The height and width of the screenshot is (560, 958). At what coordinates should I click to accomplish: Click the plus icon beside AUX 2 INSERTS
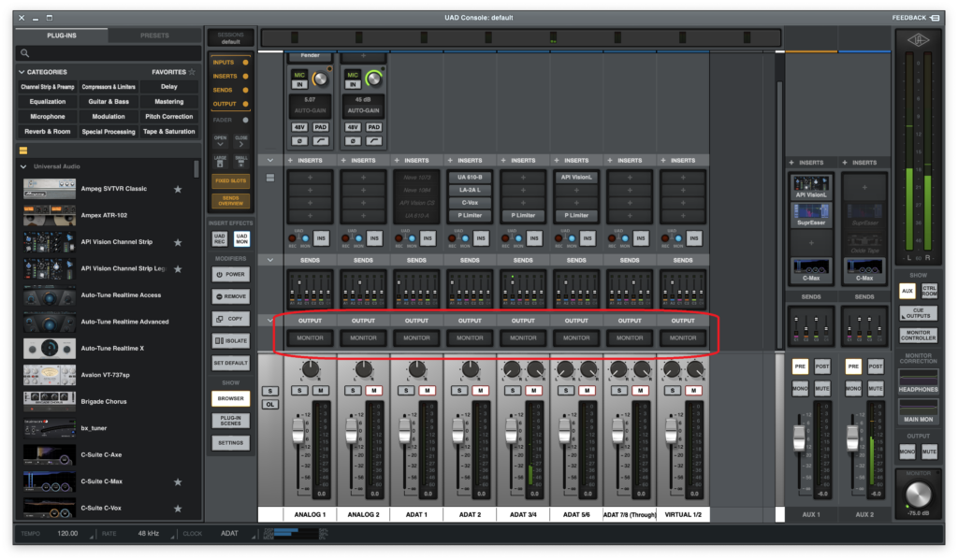pos(845,163)
